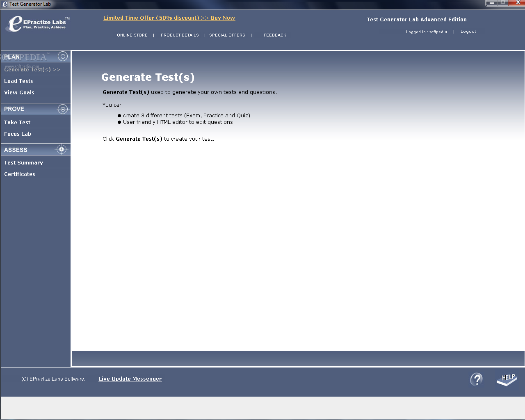525x420 pixels.
Task: Open the FEEDBACK link
Action: (275, 35)
